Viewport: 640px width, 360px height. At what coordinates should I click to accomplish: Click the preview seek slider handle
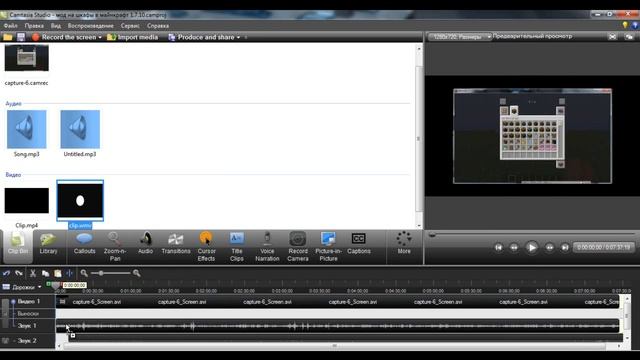432,235
